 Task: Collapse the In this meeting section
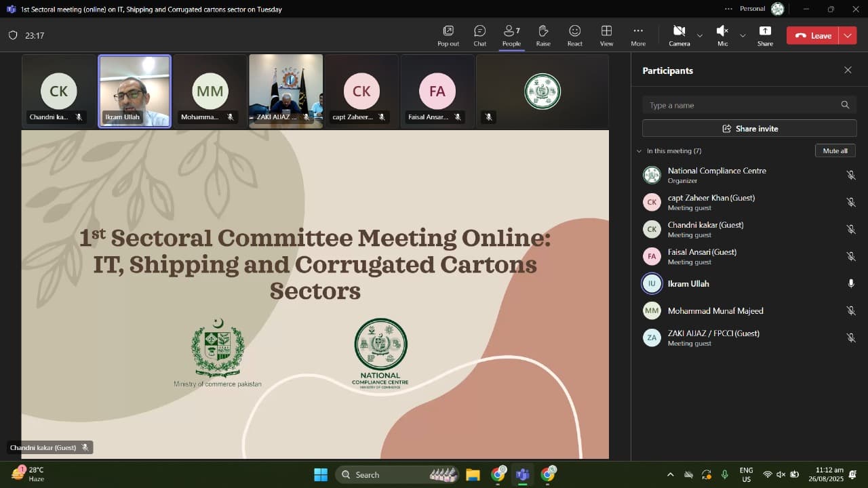pyautogui.click(x=638, y=150)
